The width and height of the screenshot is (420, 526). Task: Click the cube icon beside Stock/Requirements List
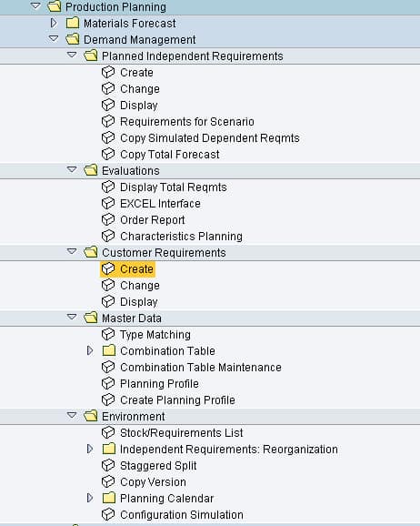[108, 433]
